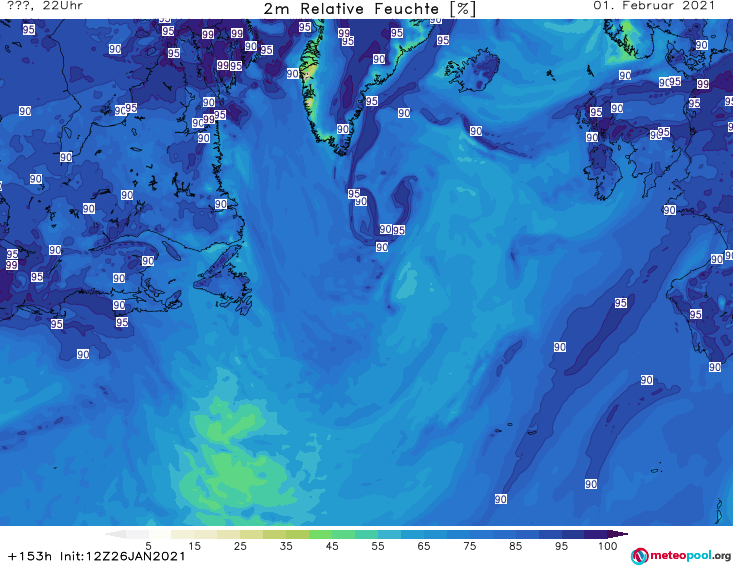Click scale tick label '45' under the color bar
This screenshot has height=566, width=733.
pos(332,546)
